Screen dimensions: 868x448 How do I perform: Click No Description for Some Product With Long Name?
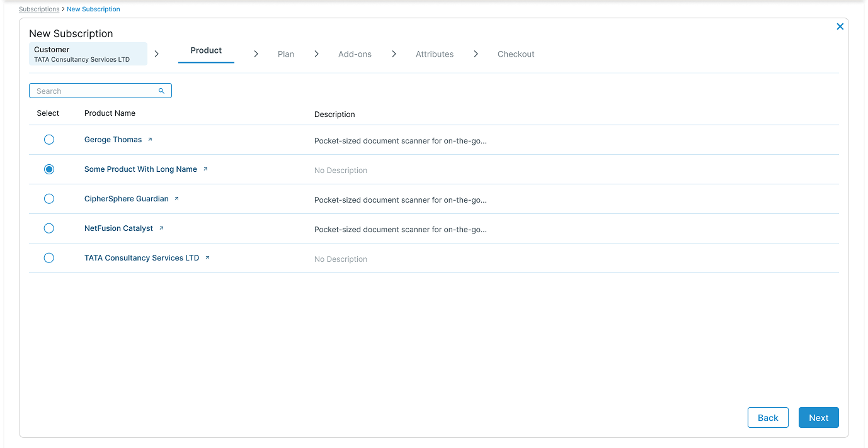click(341, 171)
